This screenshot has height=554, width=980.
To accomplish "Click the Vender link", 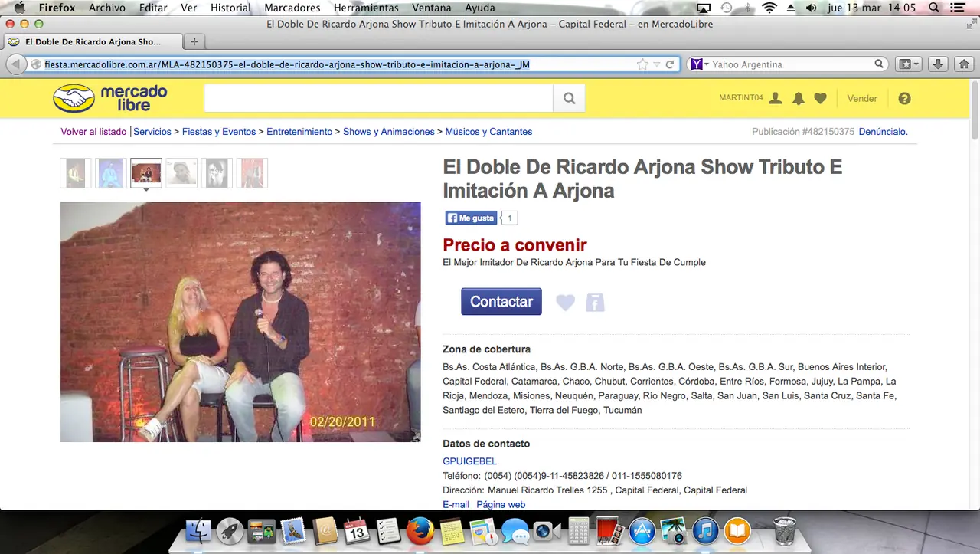I will [x=862, y=98].
